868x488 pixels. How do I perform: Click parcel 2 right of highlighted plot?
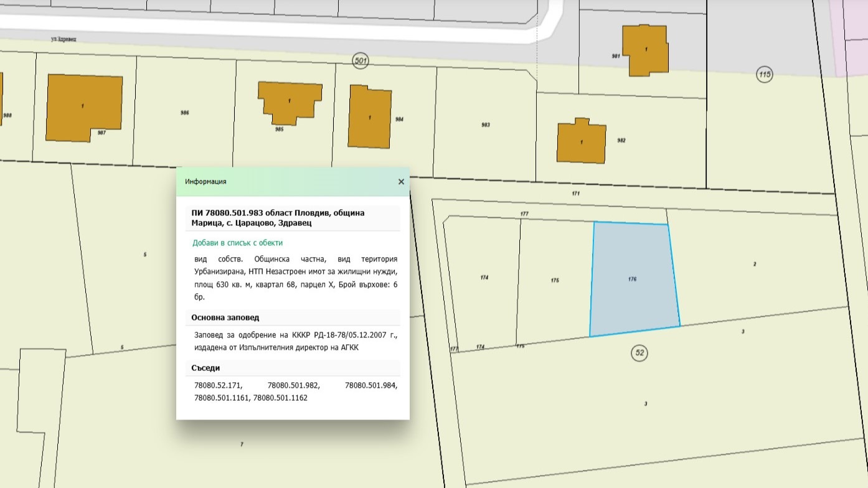tap(755, 265)
